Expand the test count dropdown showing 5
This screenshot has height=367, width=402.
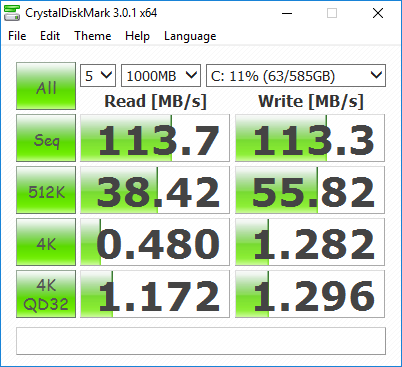[x=98, y=76]
